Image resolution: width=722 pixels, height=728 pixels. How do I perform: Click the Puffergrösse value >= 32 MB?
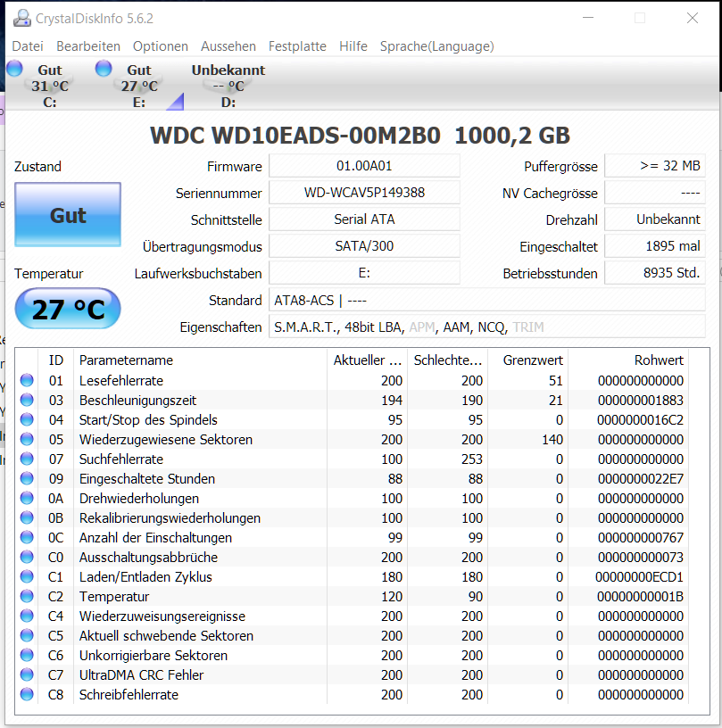(x=655, y=166)
